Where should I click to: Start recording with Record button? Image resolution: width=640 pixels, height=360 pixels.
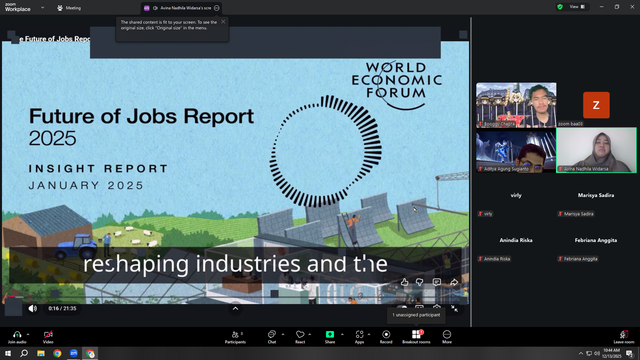[x=386, y=337]
